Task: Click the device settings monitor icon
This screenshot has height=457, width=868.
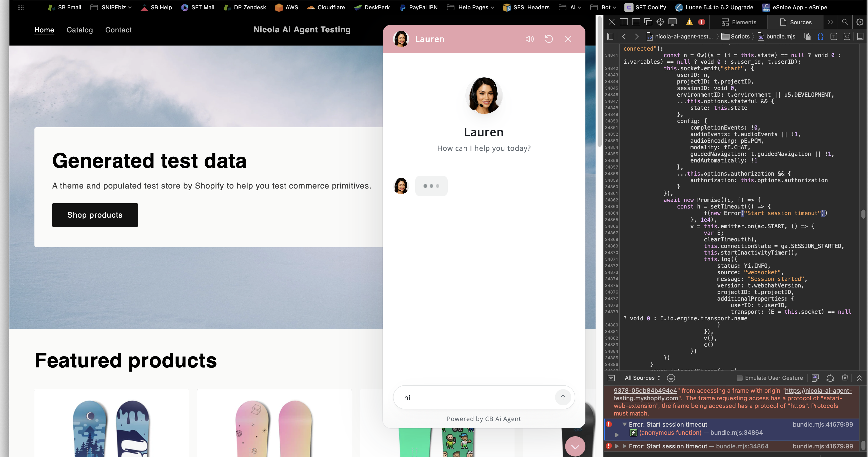Action: pos(673,22)
